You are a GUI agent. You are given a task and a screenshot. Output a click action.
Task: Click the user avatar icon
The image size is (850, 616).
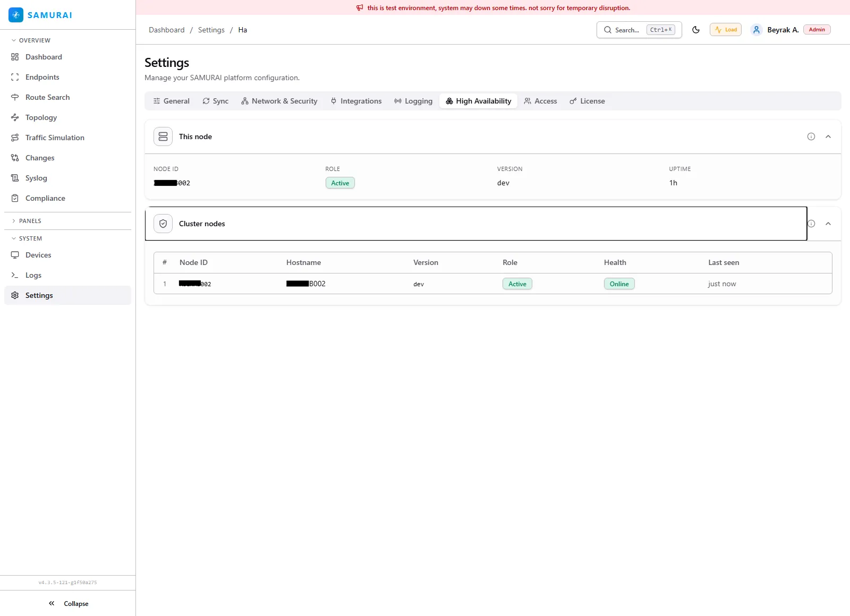click(756, 30)
